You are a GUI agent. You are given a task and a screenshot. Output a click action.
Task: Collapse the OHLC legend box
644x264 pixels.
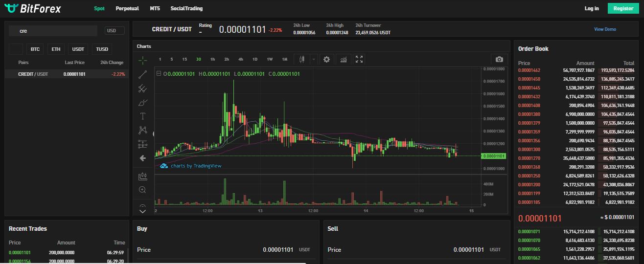(x=159, y=74)
